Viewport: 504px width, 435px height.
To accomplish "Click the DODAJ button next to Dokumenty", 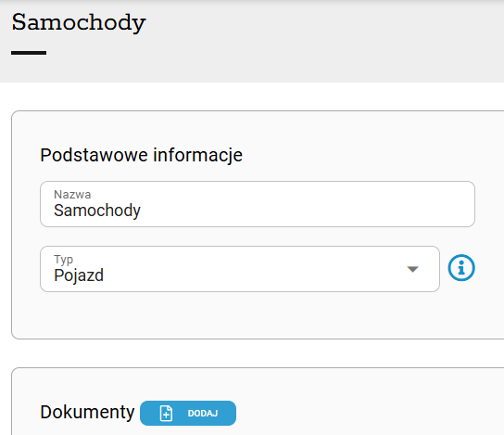I will pos(188,413).
